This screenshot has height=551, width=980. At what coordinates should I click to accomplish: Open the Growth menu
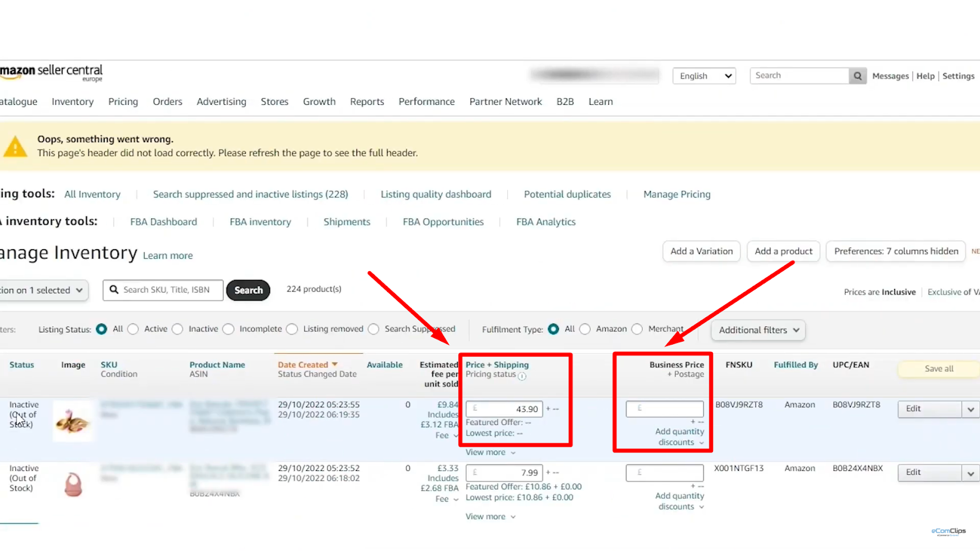pos(319,102)
